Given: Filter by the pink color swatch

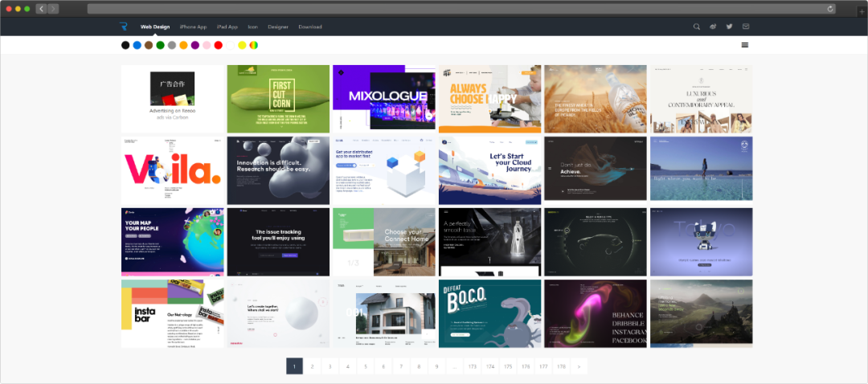Looking at the screenshot, I should (207, 45).
